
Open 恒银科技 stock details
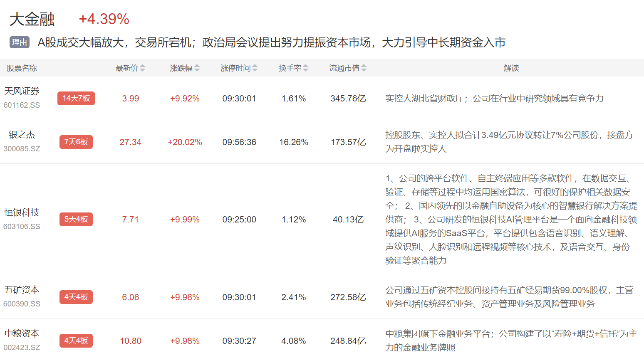22,212
